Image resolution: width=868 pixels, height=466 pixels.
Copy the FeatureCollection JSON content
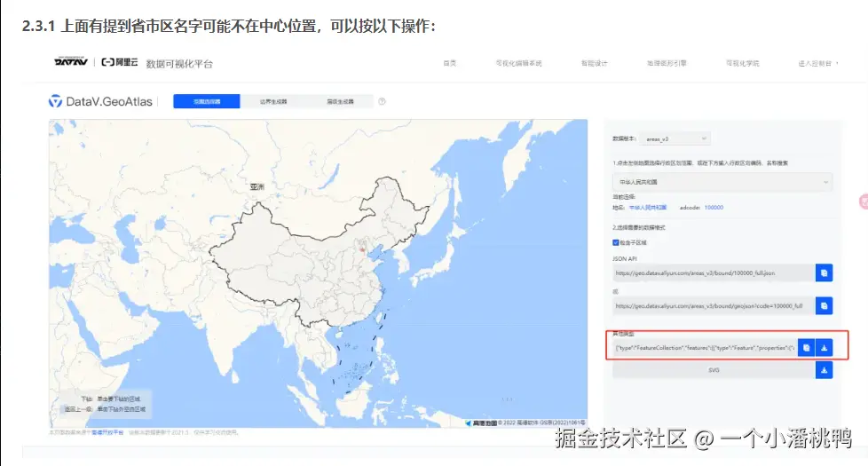click(807, 348)
